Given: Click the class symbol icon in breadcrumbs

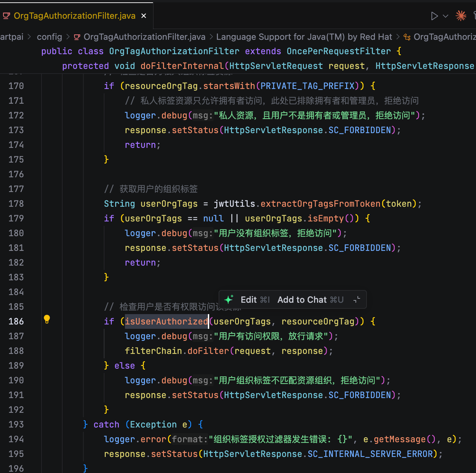Looking at the screenshot, I should [407, 37].
